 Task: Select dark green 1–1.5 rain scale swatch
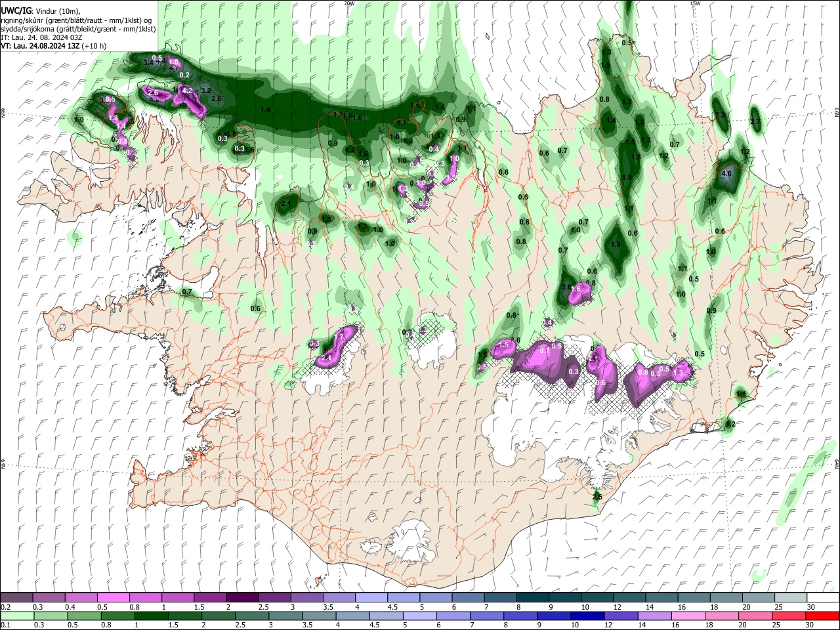[x=151, y=616]
